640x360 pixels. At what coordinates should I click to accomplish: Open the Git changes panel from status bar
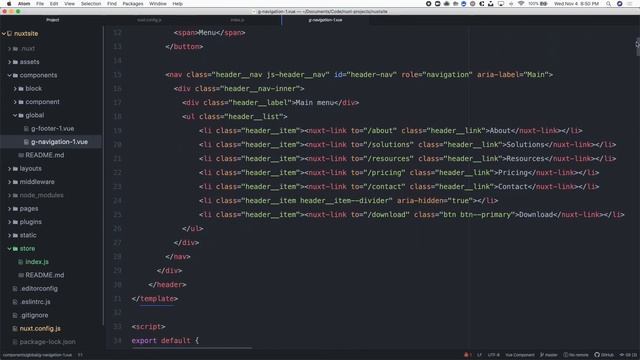(x=628, y=355)
